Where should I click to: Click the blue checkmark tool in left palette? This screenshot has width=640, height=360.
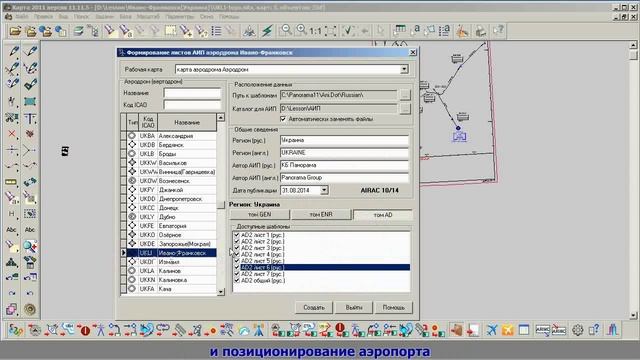[30, 84]
